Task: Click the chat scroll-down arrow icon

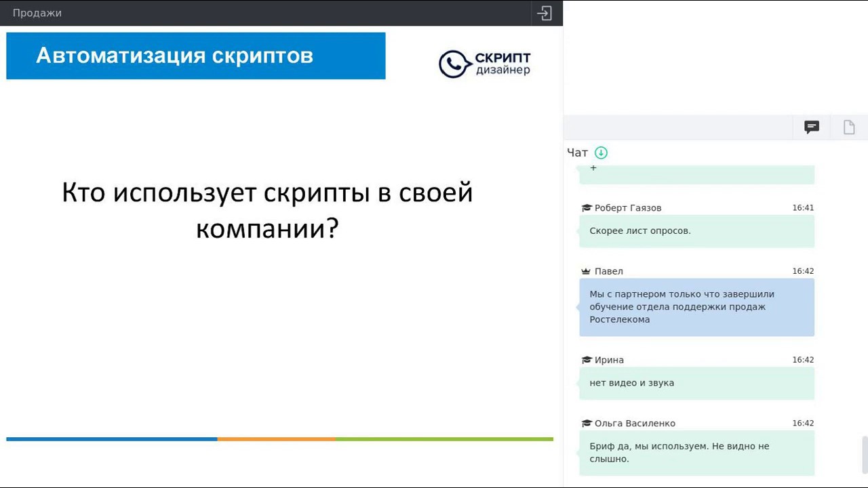Action: pos(601,152)
